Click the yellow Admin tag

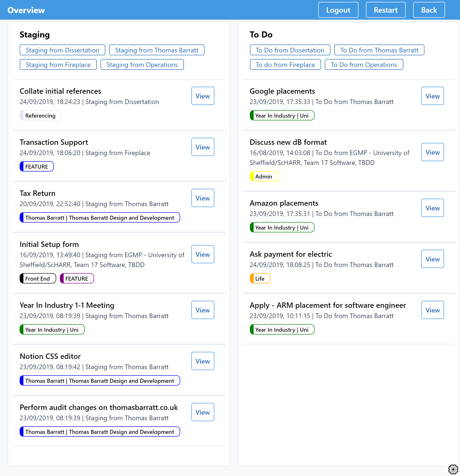[x=264, y=176]
